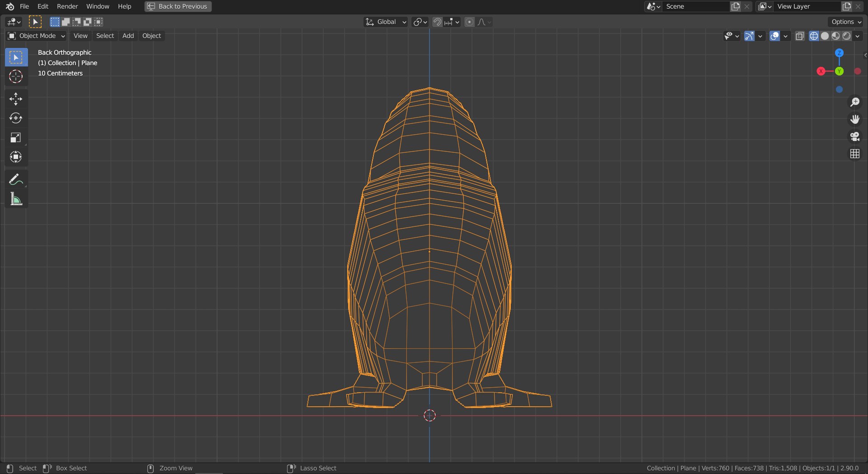The height and width of the screenshot is (474, 868).
Task: Open the viewport Select menu
Action: [x=105, y=36]
